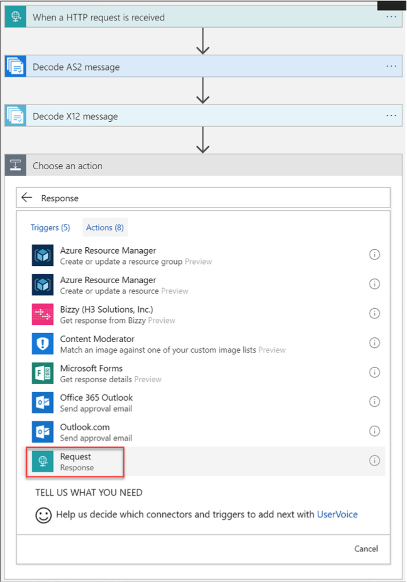Click the Cancel button
Viewport: 407px width, 582px height.
(x=366, y=549)
